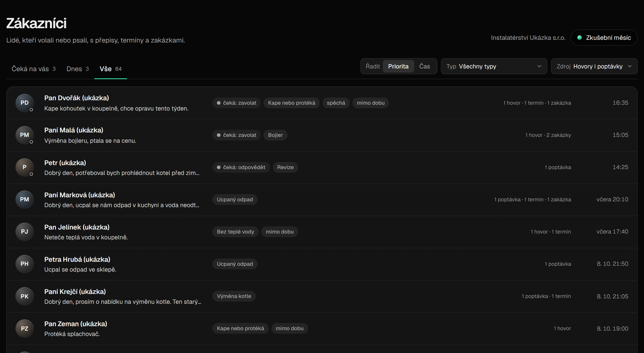Click the '8. 10. 21:50' timestamp
The height and width of the screenshot is (353, 644).
point(612,264)
